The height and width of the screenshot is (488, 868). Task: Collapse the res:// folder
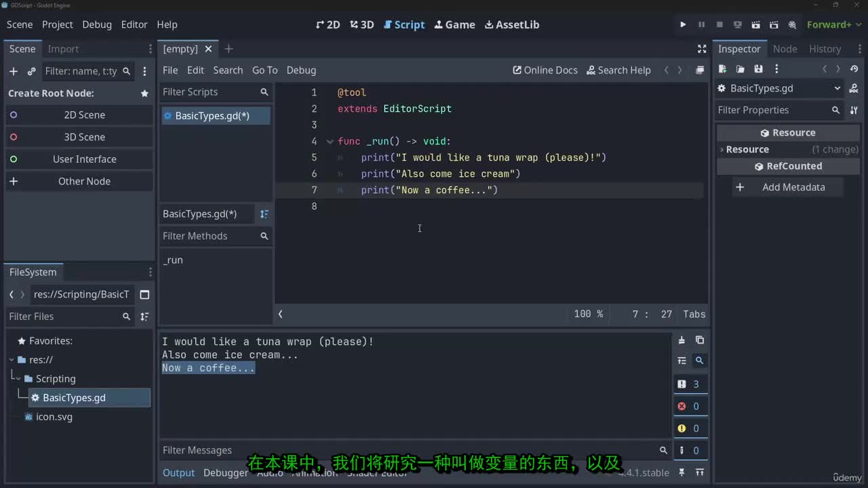coord(12,359)
